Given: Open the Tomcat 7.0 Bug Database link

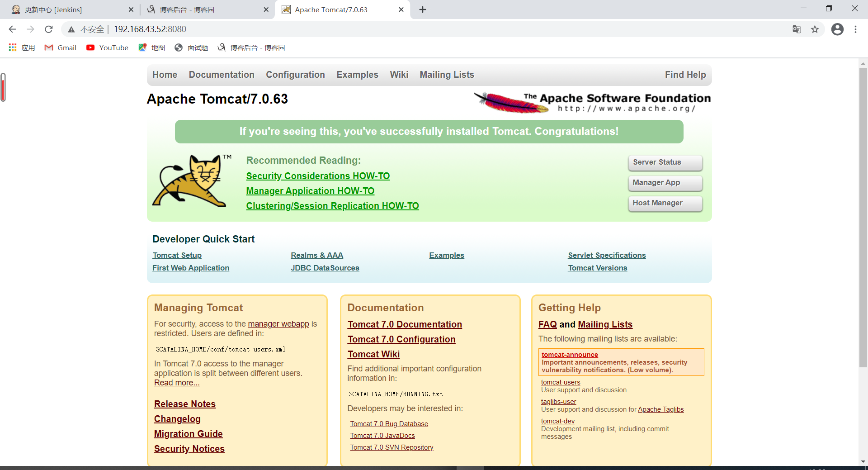Looking at the screenshot, I should tap(389, 424).
